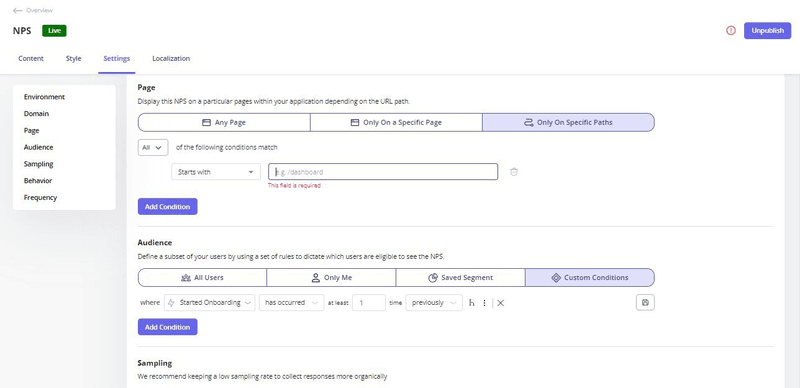
Task: Open the Settings tab
Action: [x=117, y=59]
